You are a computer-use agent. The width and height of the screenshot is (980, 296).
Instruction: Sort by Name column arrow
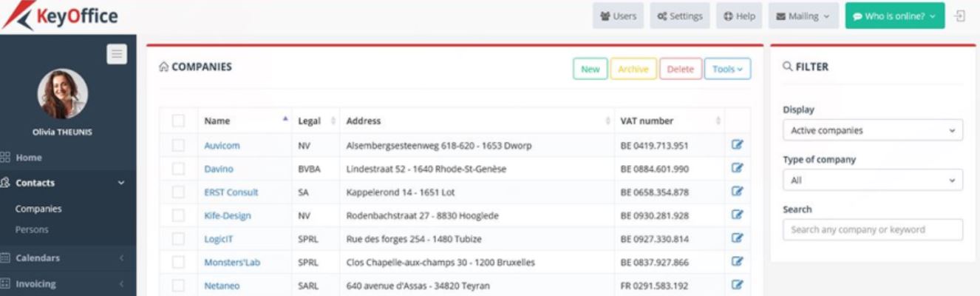point(285,120)
